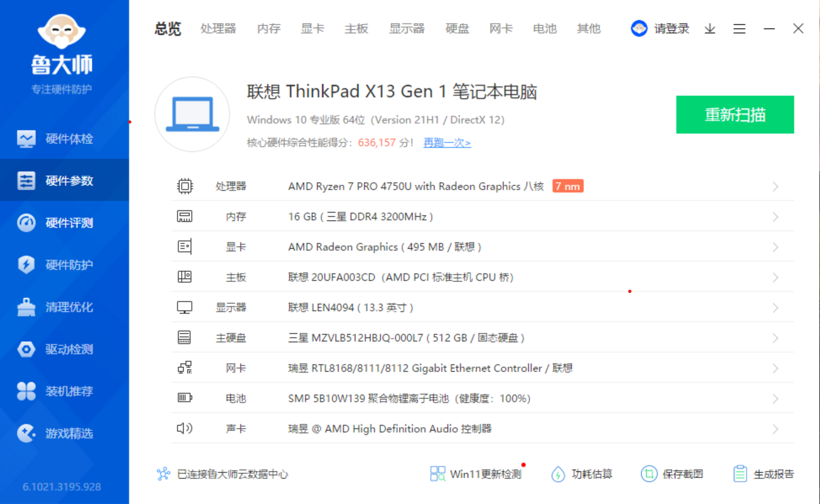820x504 pixels.
Task: Open the 电池 top tab
Action: (545, 29)
